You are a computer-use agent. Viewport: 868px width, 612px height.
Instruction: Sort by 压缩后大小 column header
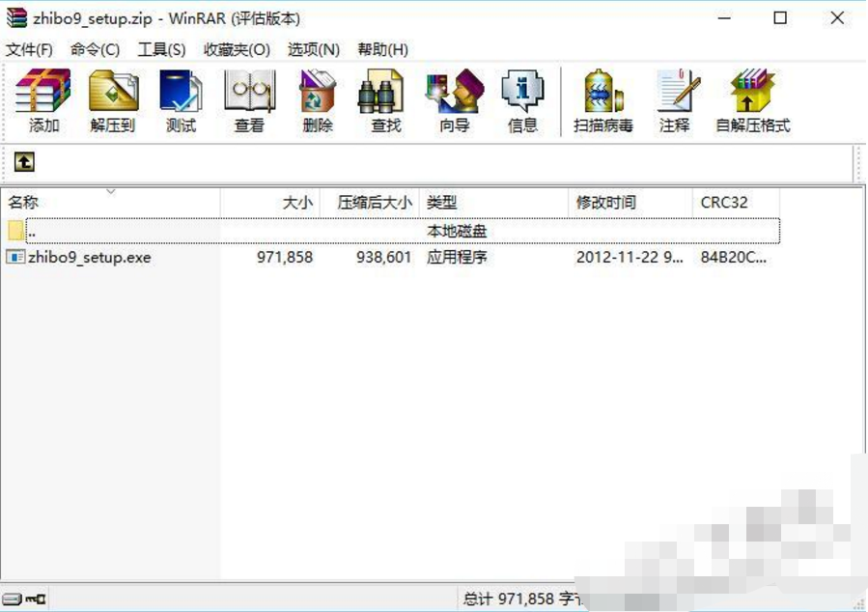pos(370,203)
